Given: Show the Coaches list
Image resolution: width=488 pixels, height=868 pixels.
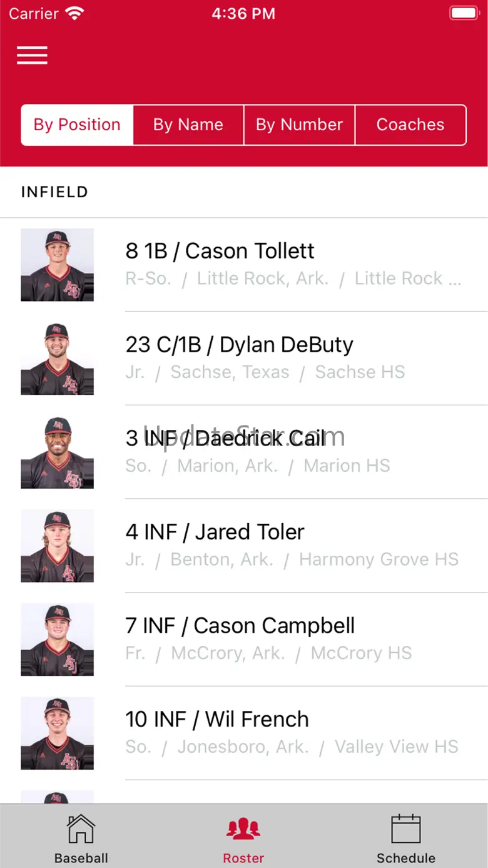Looking at the screenshot, I should (410, 125).
